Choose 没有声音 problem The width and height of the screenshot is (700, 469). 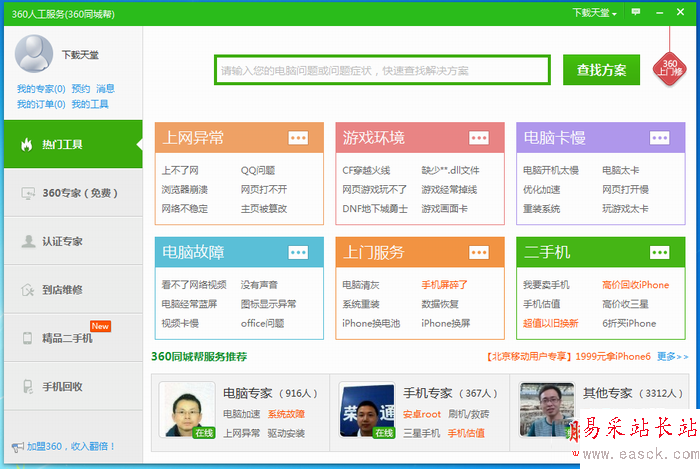click(259, 285)
